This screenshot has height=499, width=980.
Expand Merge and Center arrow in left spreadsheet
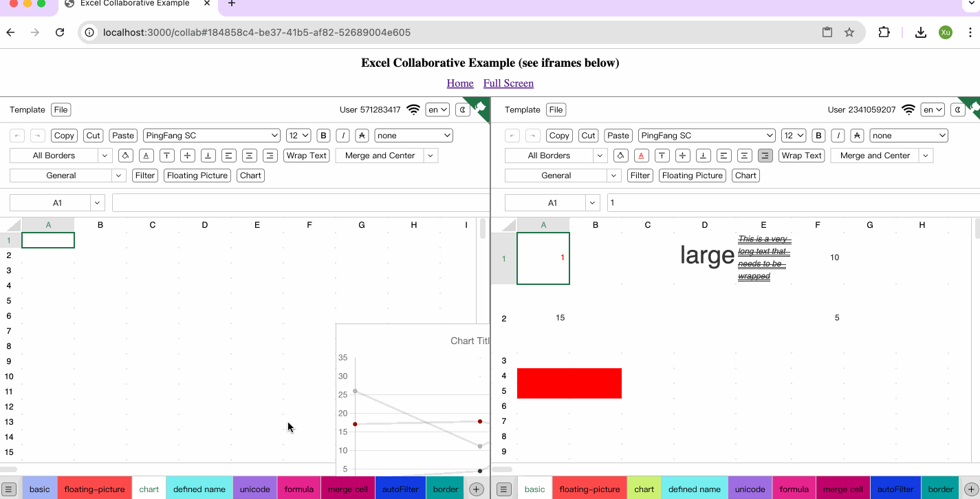coord(431,156)
